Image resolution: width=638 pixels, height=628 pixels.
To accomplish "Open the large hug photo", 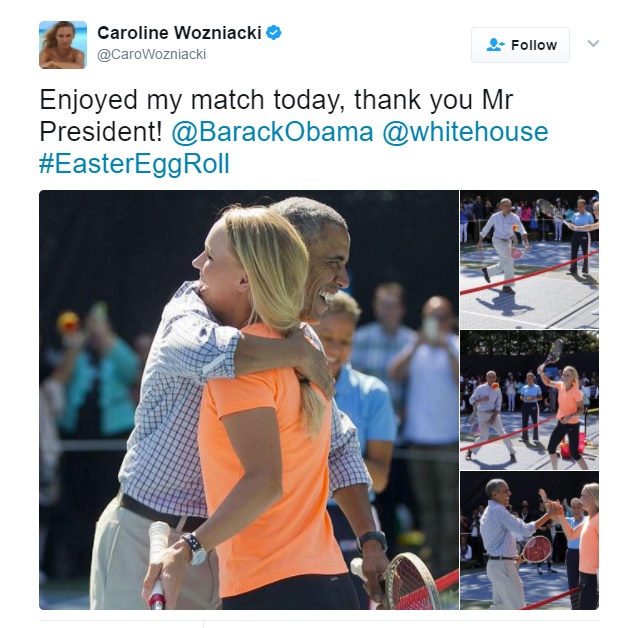I will pos(249,400).
